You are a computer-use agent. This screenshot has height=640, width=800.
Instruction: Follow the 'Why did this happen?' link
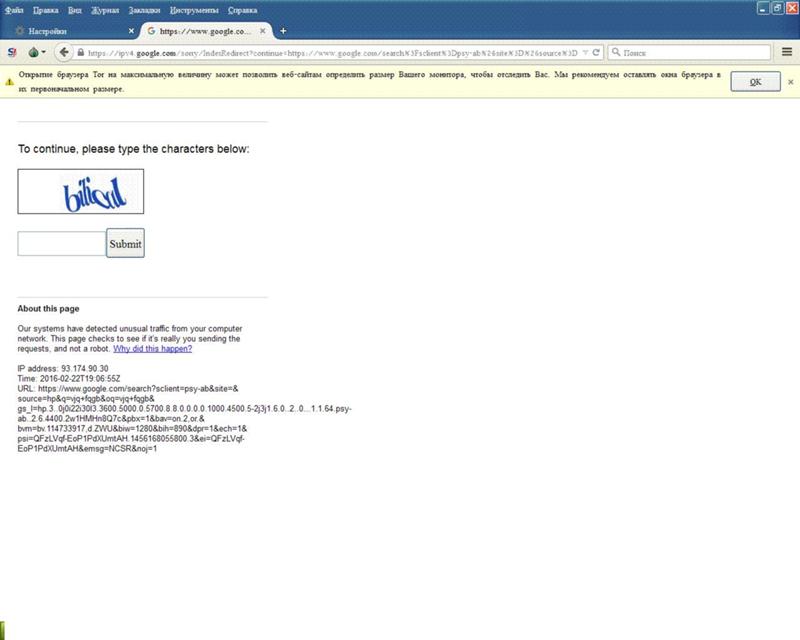(x=153, y=349)
